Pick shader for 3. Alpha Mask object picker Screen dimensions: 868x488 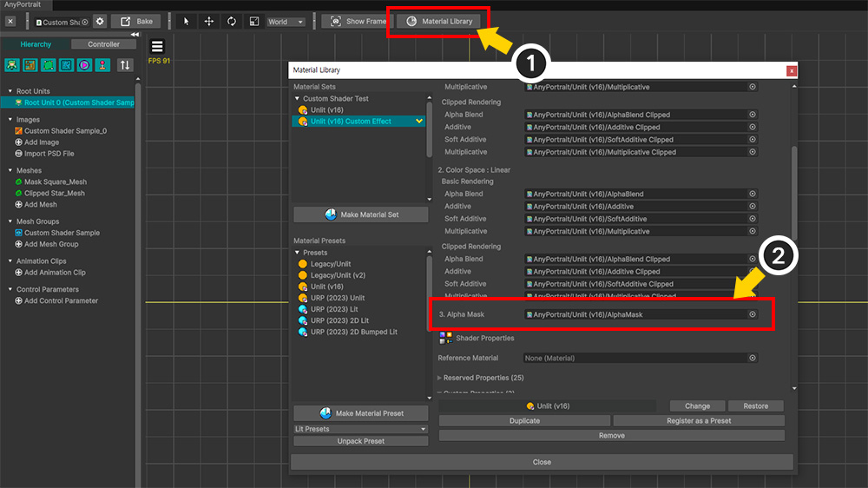coord(753,314)
